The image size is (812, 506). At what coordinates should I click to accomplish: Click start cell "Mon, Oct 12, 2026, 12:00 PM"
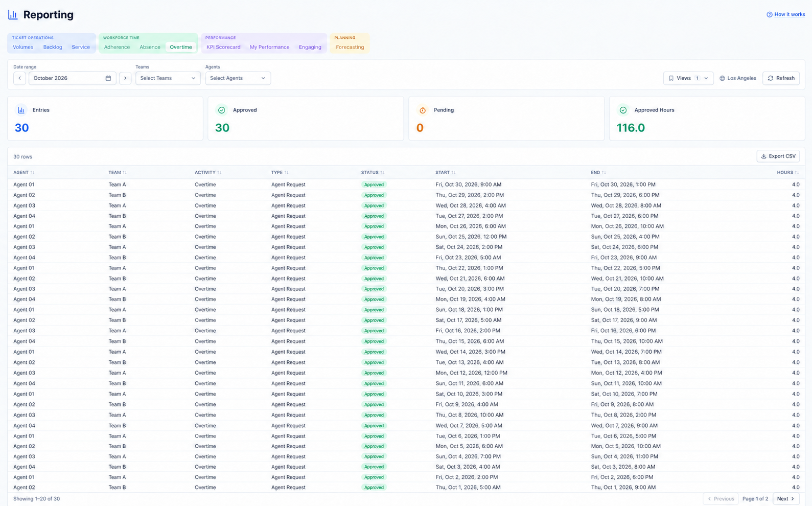pyautogui.click(x=471, y=373)
